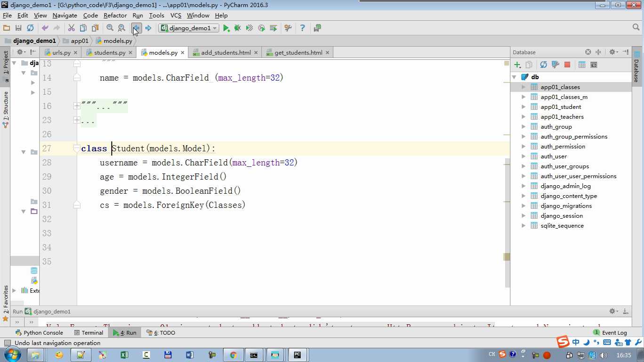Expand folded block at line 23

click(x=77, y=120)
